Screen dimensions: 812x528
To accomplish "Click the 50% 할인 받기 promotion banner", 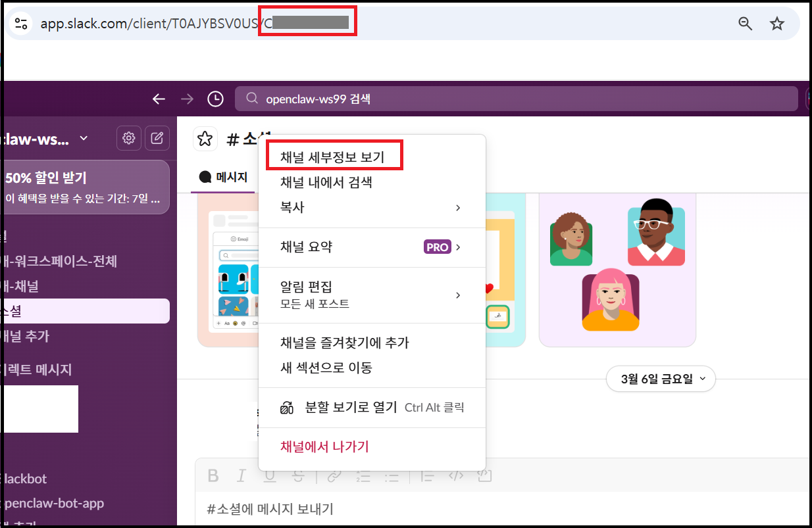I will click(x=85, y=187).
